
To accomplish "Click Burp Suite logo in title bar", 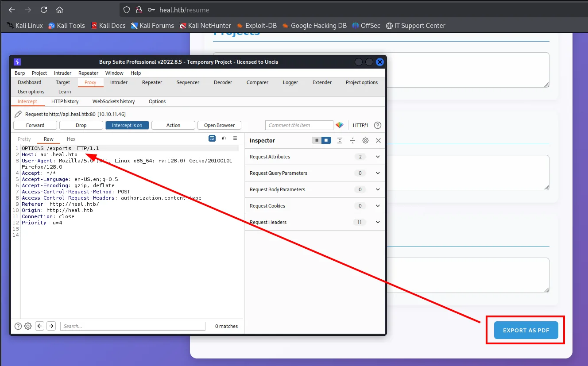I will click(x=17, y=62).
